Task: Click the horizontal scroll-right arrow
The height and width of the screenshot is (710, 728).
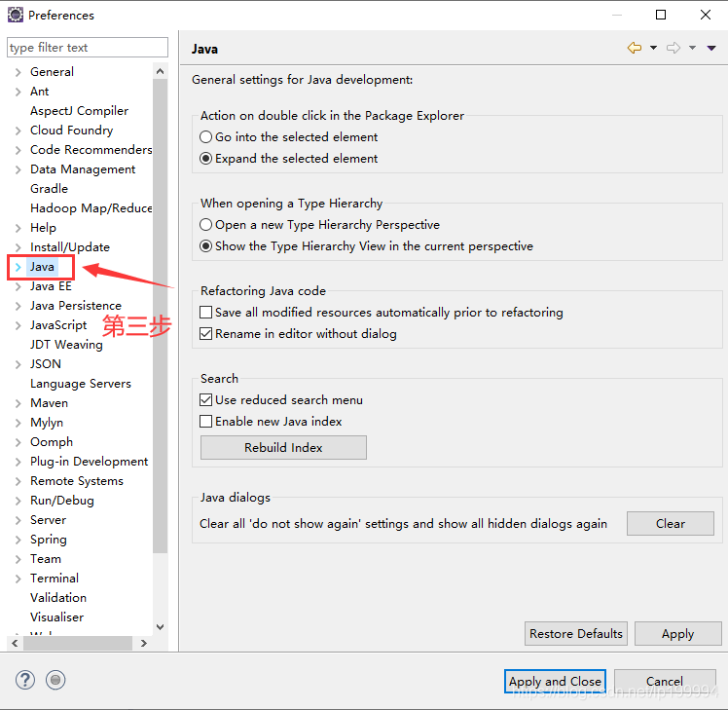Action: point(144,643)
